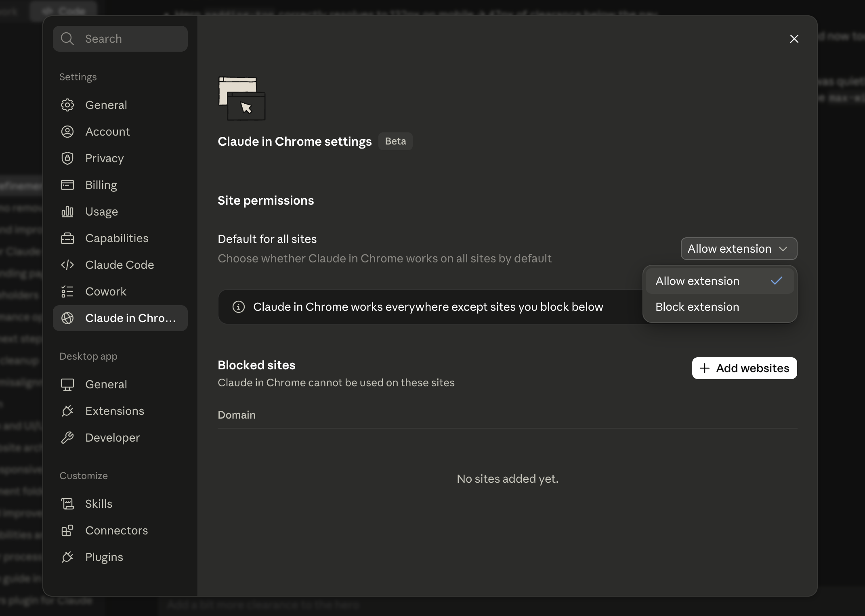The height and width of the screenshot is (616, 865).
Task: Click the Blocked sites heading
Action: pyautogui.click(x=256, y=365)
